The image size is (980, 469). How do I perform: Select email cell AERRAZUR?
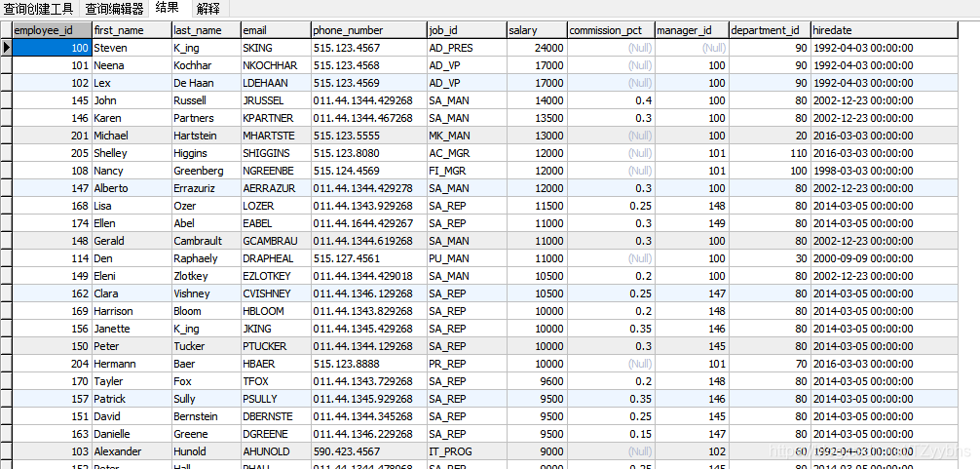tap(276, 187)
